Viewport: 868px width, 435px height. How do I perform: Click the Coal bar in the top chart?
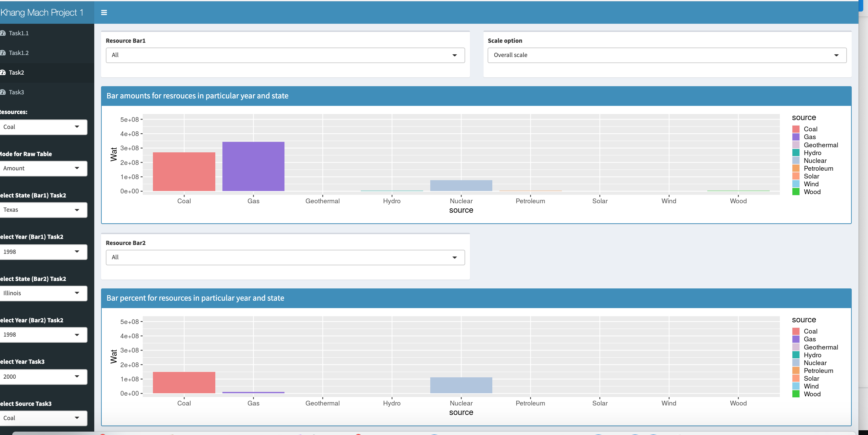184,172
